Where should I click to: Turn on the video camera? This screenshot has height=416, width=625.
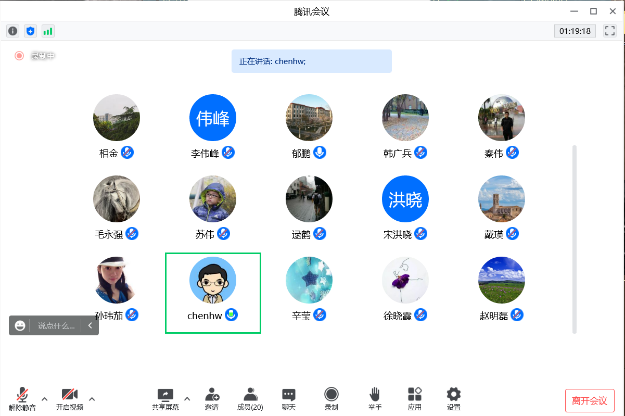(69, 396)
